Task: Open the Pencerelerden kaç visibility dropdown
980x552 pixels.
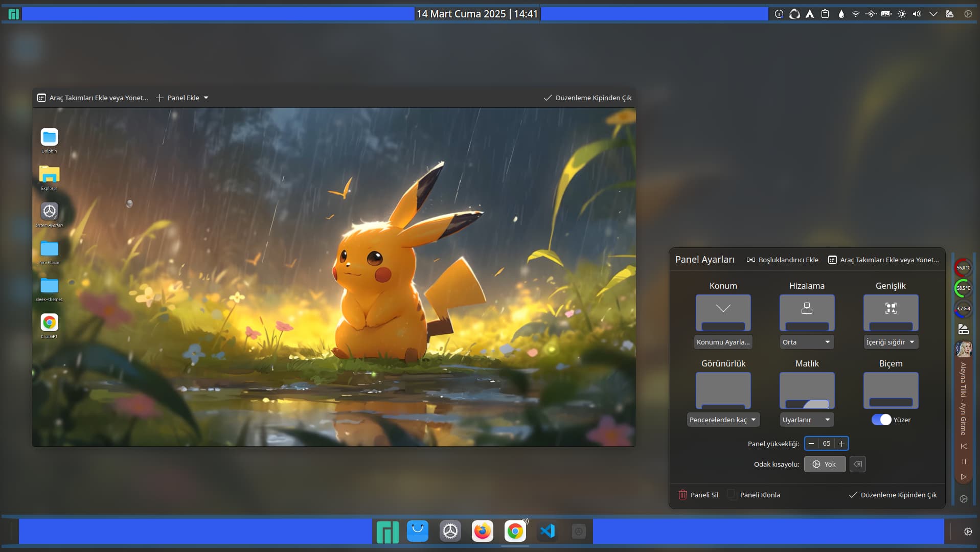Action: [723, 420]
